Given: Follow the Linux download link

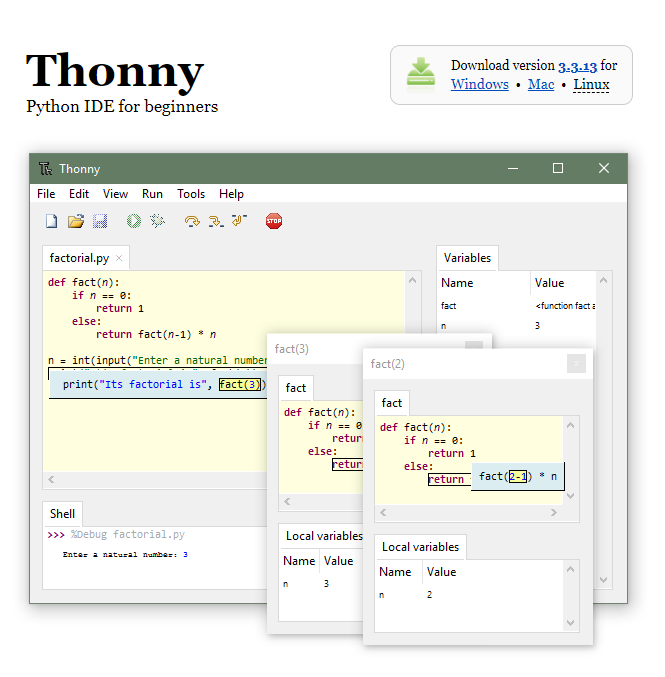Looking at the screenshot, I should coord(591,84).
